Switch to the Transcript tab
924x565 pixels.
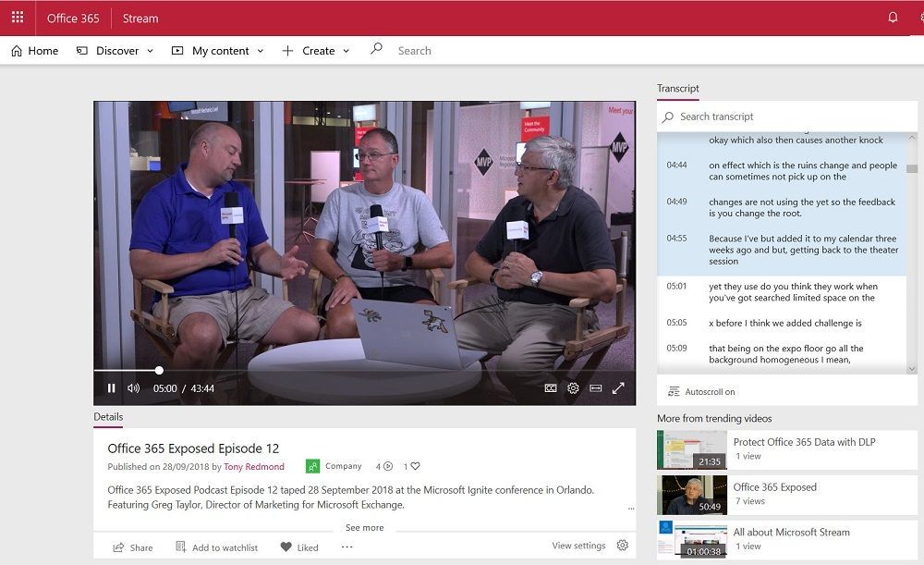click(x=677, y=88)
